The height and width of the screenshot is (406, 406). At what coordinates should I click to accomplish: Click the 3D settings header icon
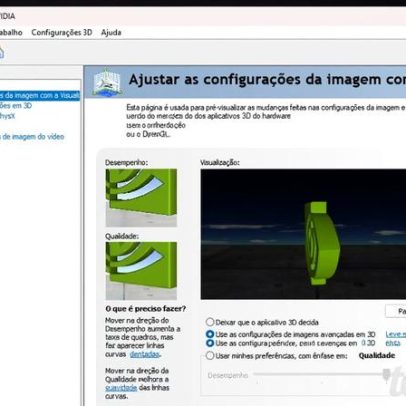coord(106,82)
